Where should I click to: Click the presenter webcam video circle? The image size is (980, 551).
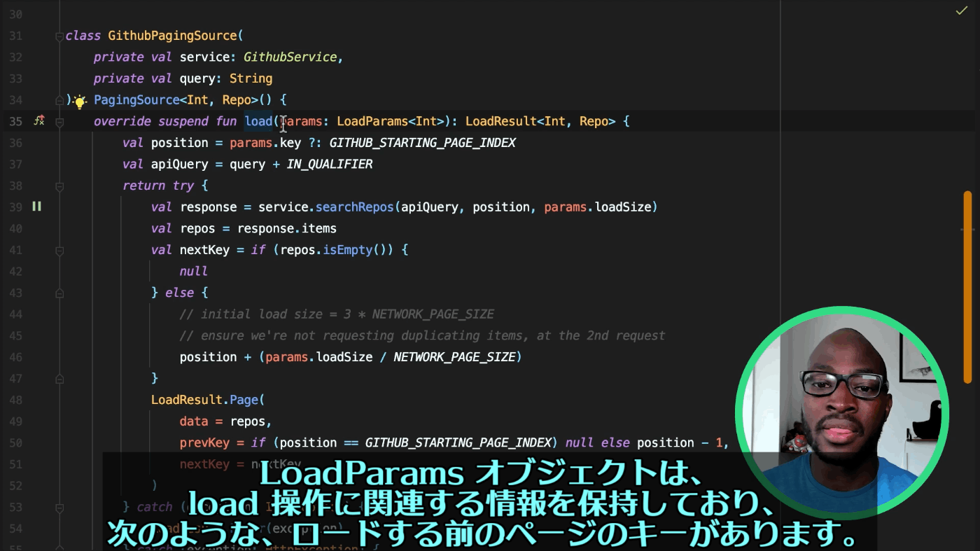coord(842,413)
